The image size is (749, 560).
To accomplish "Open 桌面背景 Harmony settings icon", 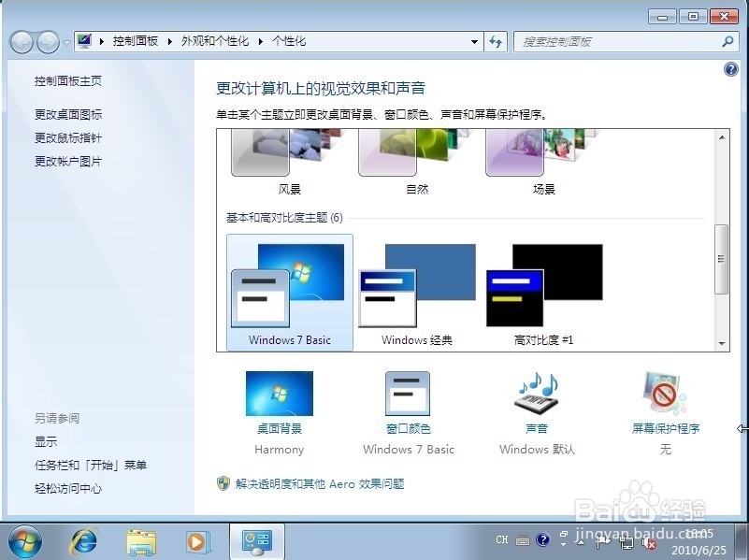I will click(x=280, y=394).
